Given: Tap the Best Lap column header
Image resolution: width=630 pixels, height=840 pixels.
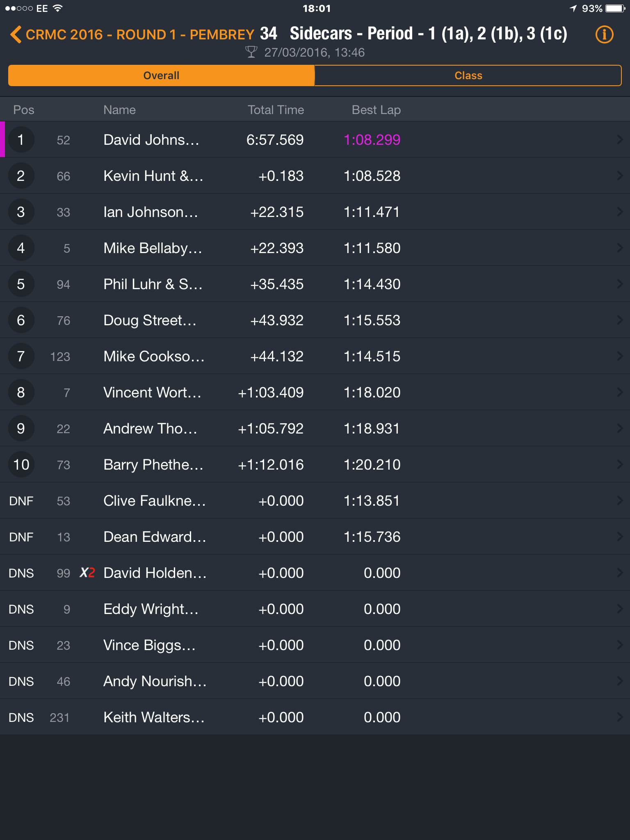Looking at the screenshot, I should 376,110.
